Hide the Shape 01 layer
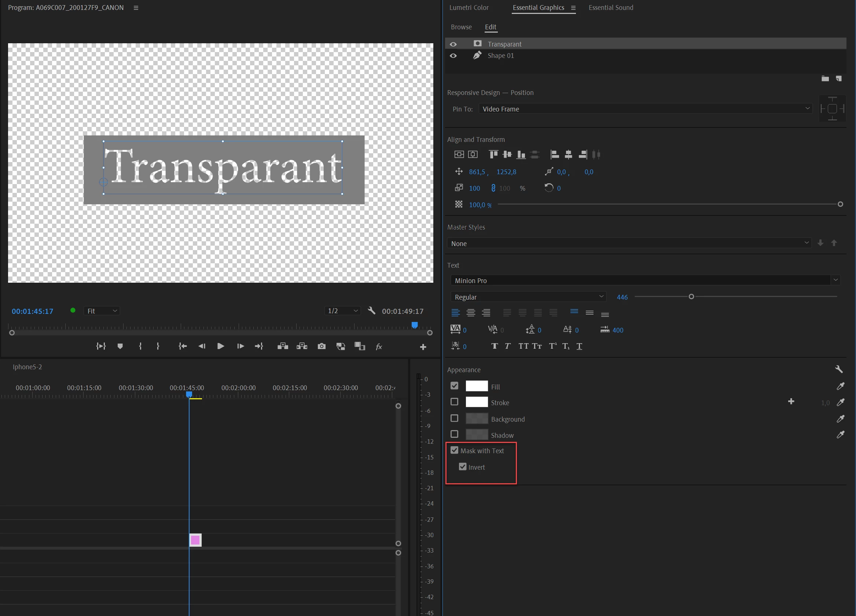The height and width of the screenshot is (616, 856). [453, 56]
